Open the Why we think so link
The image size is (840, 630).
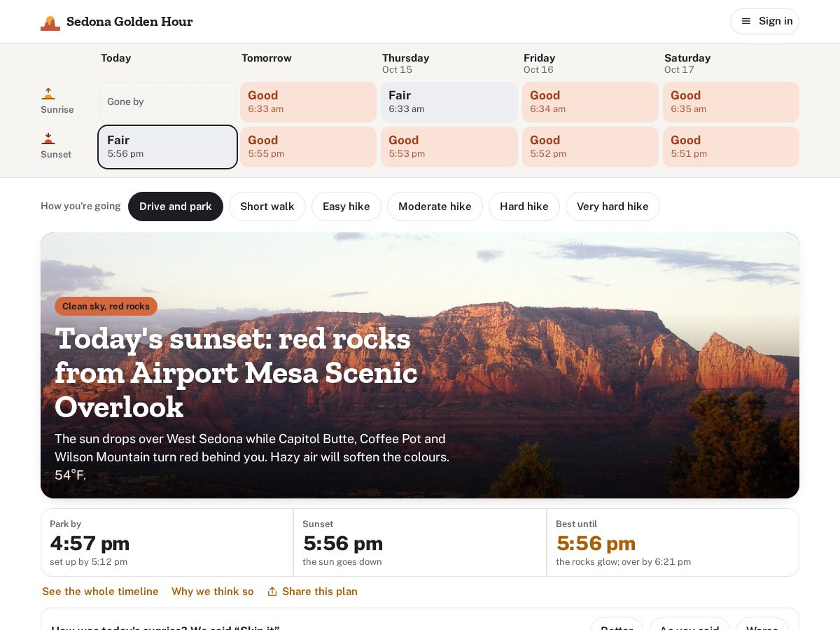click(x=213, y=591)
